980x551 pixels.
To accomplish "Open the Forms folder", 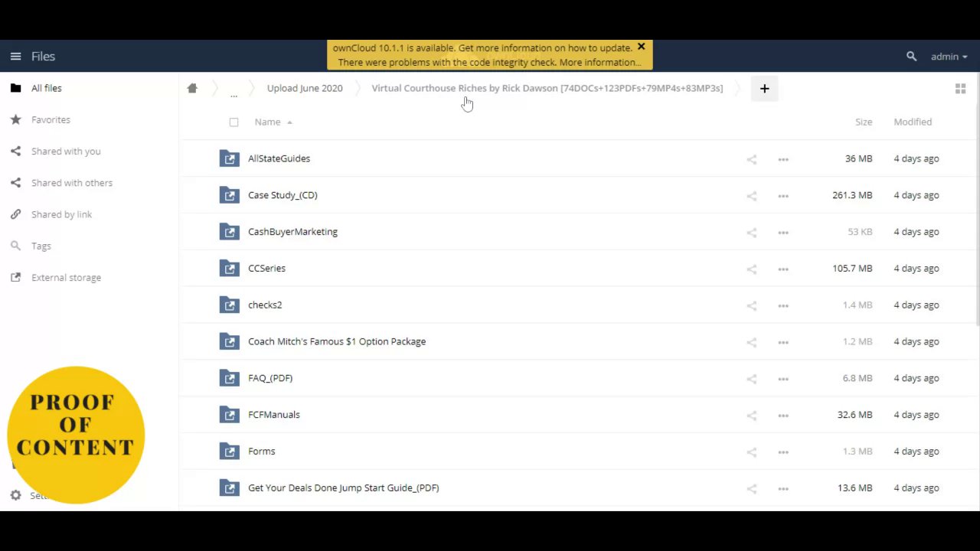I will [x=261, y=452].
